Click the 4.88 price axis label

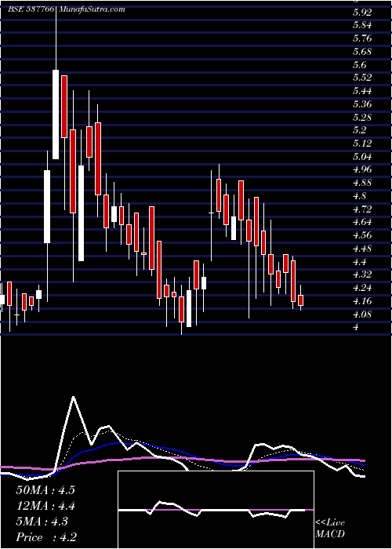coord(362,183)
